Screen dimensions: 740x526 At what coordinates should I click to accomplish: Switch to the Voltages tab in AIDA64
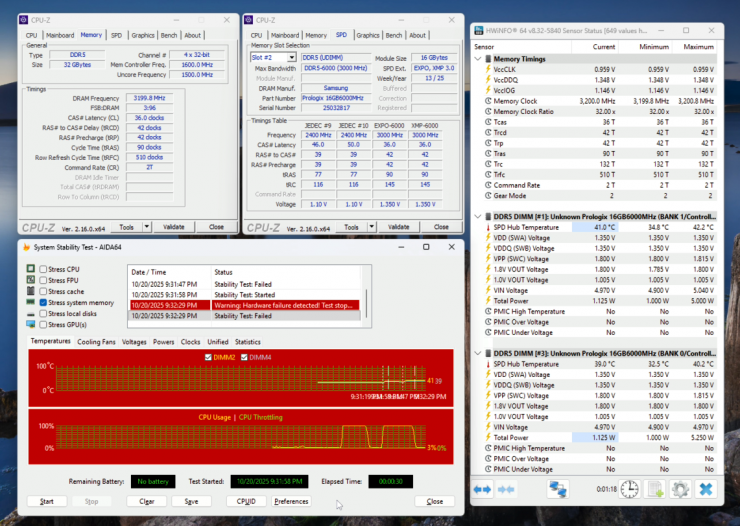[133, 342]
